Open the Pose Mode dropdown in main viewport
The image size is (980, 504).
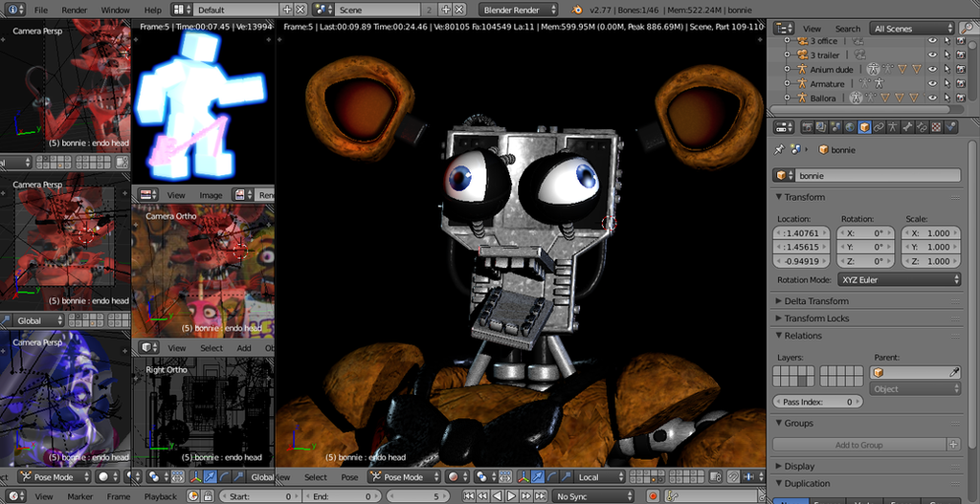404,477
